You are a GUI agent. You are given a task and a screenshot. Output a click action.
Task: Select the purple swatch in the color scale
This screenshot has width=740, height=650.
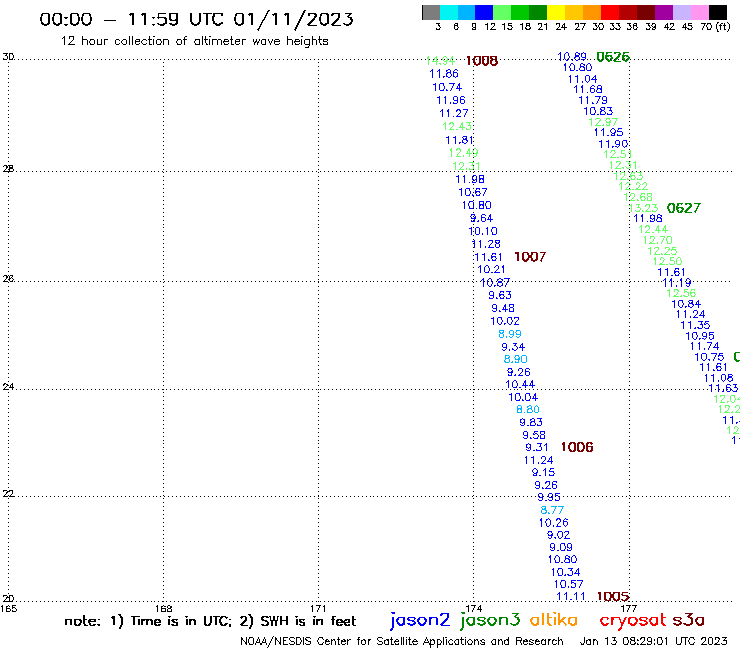click(x=664, y=12)
